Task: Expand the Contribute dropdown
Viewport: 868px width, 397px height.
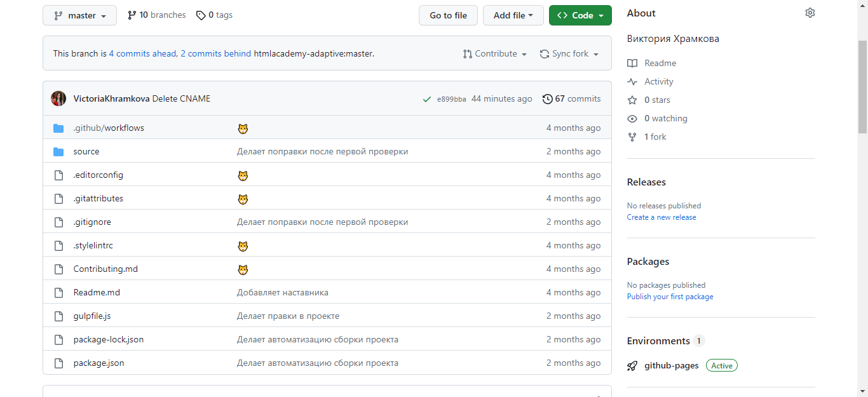Action: (495, 54)
